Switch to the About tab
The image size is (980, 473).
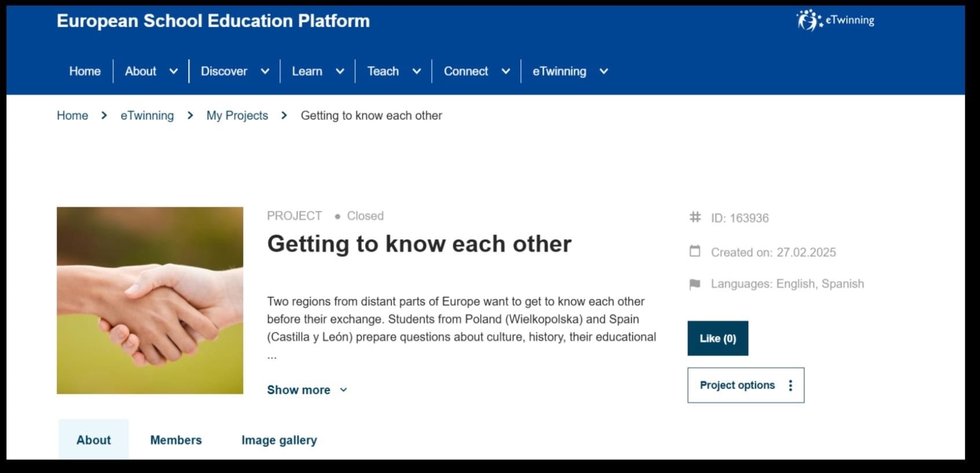point(94,439)
